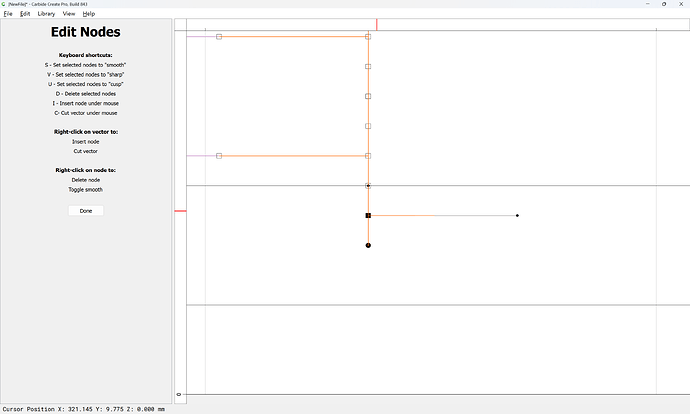This screenshot has width=690, height=414.
Task: Select the round black node at bottom of vertical line
Action: tap(368, 245)
